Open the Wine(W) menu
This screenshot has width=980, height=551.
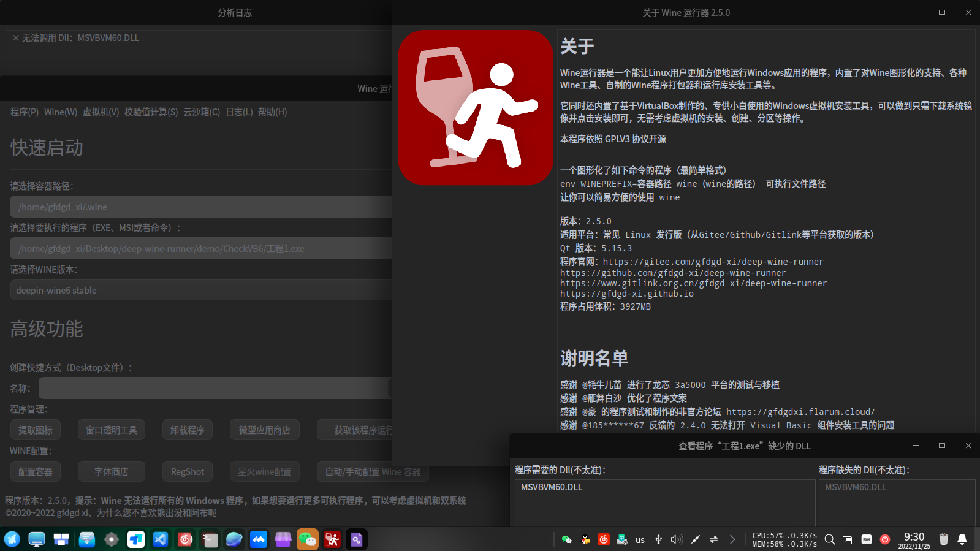[61, 112]
